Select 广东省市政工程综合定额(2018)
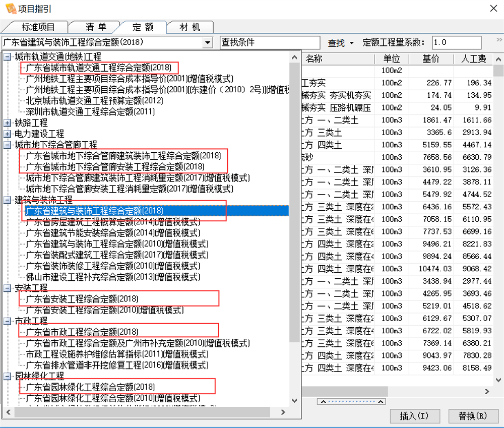 (82, 332)
